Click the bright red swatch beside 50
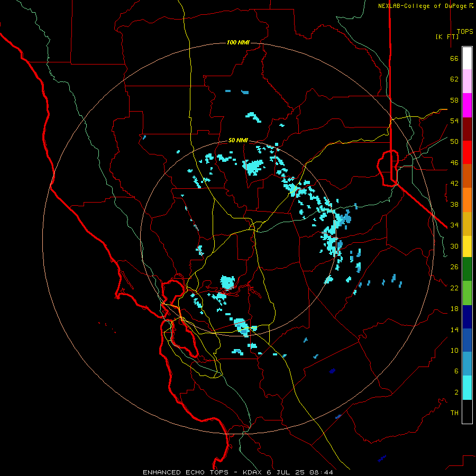The height and width of the screenshot is (476, 476). pyautogui.click(x=467, y=152)
